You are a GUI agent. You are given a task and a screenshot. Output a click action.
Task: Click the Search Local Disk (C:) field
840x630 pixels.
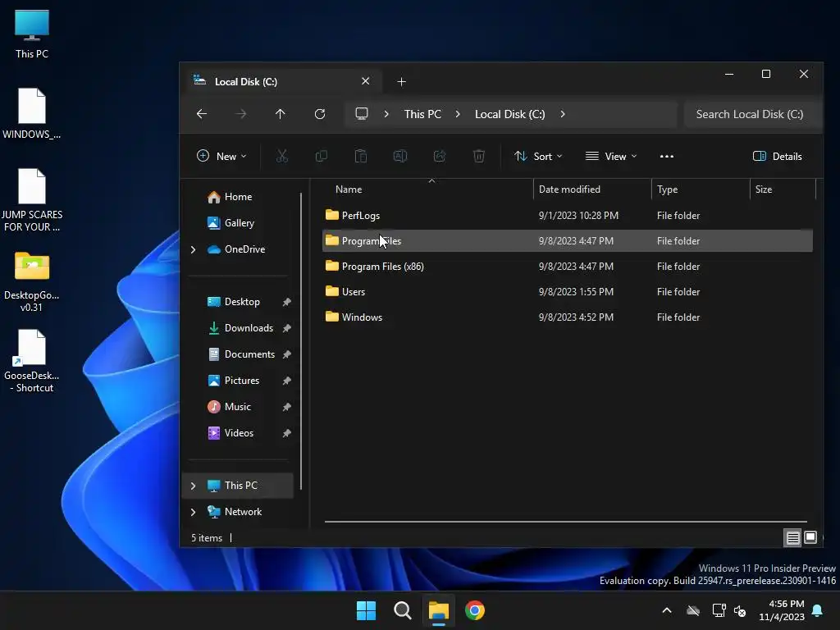(x=752, y=114)
